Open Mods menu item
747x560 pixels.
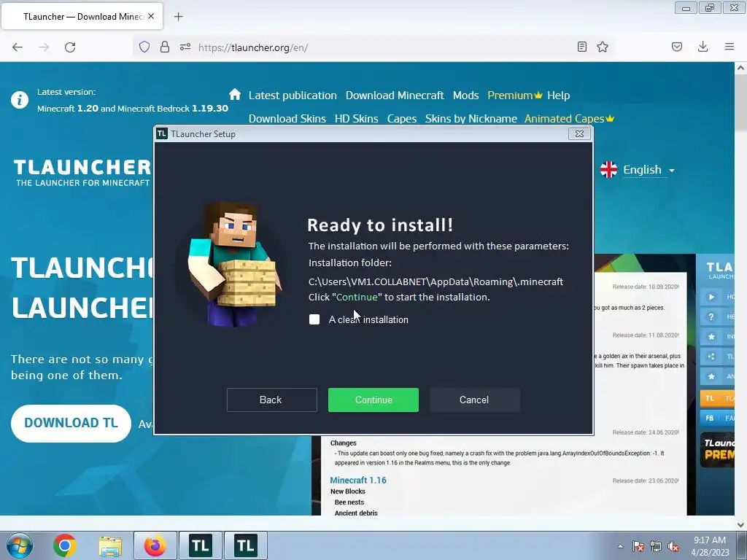(465, 96)
